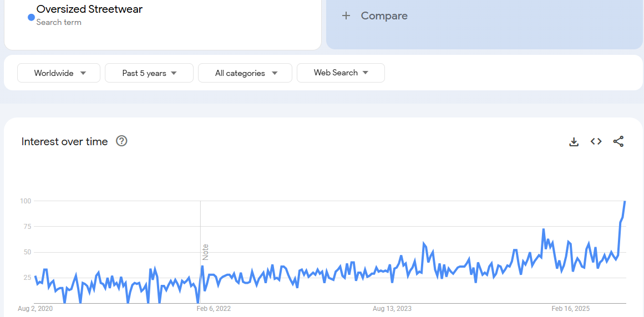644x317 pixels.
Task: Select the Aug 13, 2023 axis label
Action: pos(392,309)
